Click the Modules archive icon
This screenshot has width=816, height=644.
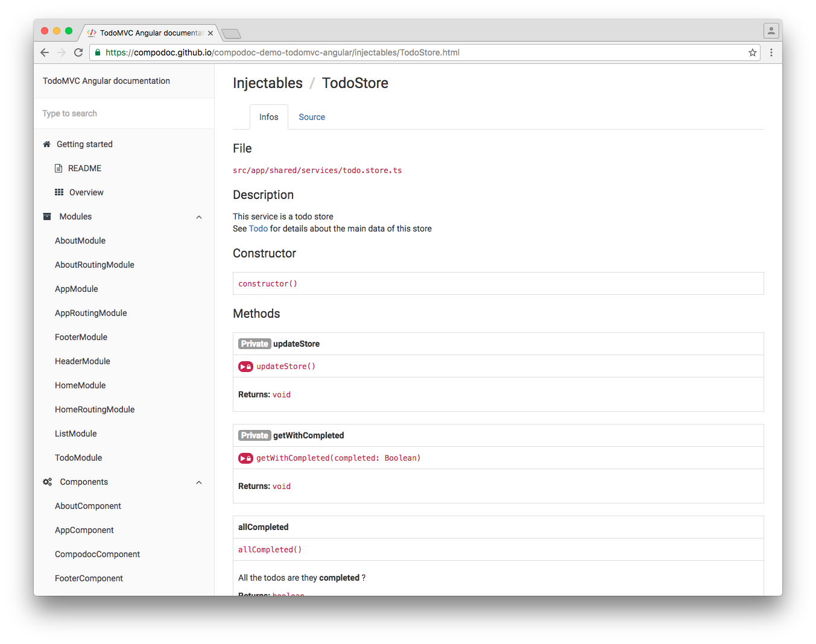pyautogui.click(x=47, y=216)
